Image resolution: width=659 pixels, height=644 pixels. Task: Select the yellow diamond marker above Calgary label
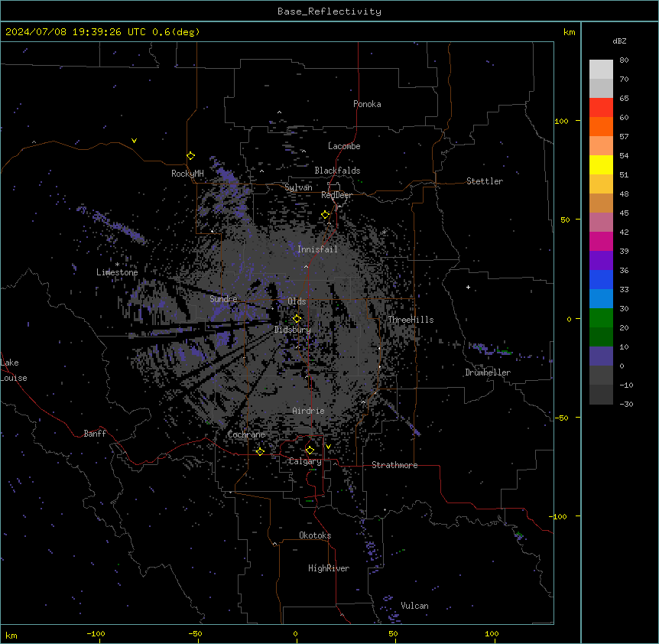click(x=310, y=450)
